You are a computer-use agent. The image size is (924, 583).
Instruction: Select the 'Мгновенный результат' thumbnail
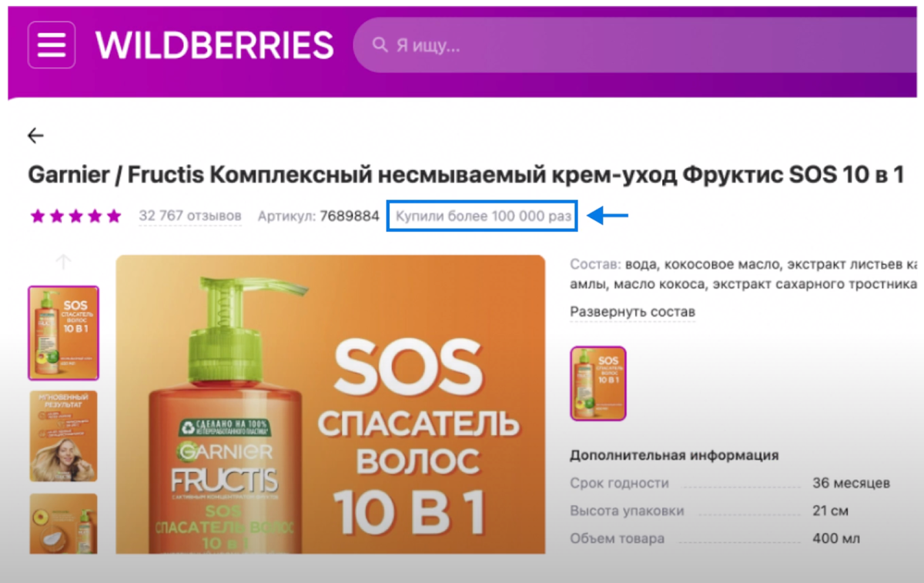click(x=63, y=437)
